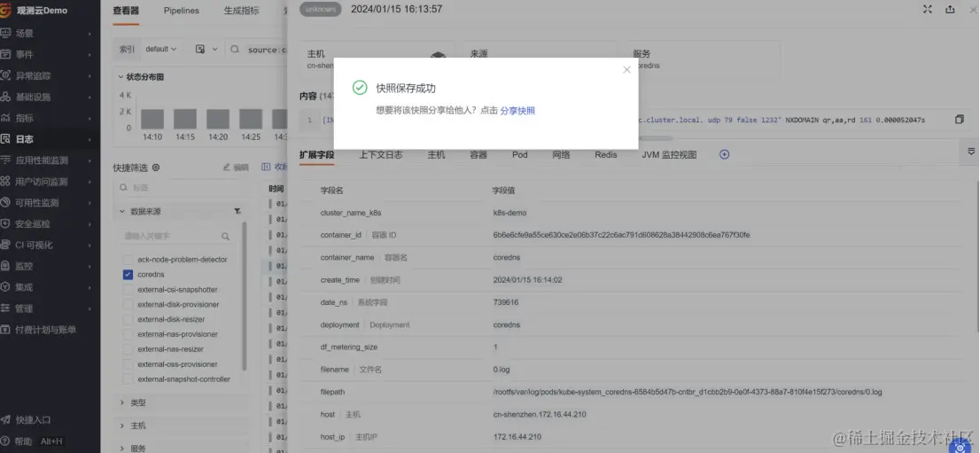Expand the 主机 filter group
Screen dimensions: 980x453
point(122,426)
